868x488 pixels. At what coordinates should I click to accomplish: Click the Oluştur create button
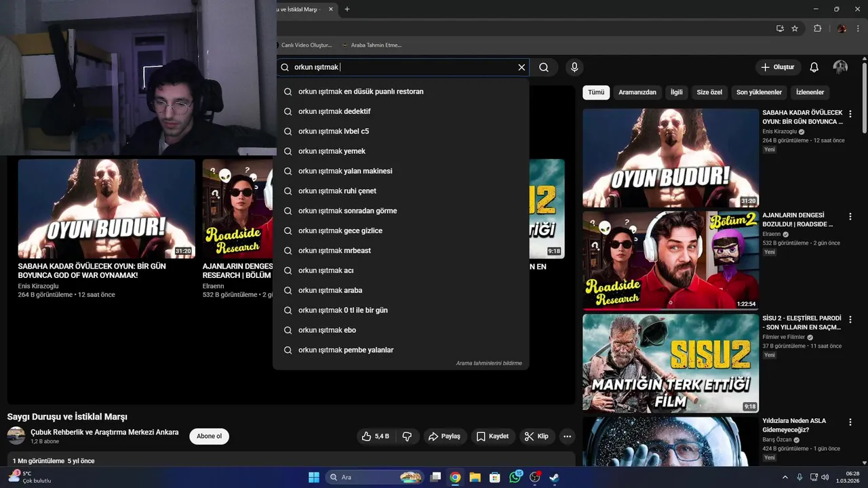click(x=778, y=67)
